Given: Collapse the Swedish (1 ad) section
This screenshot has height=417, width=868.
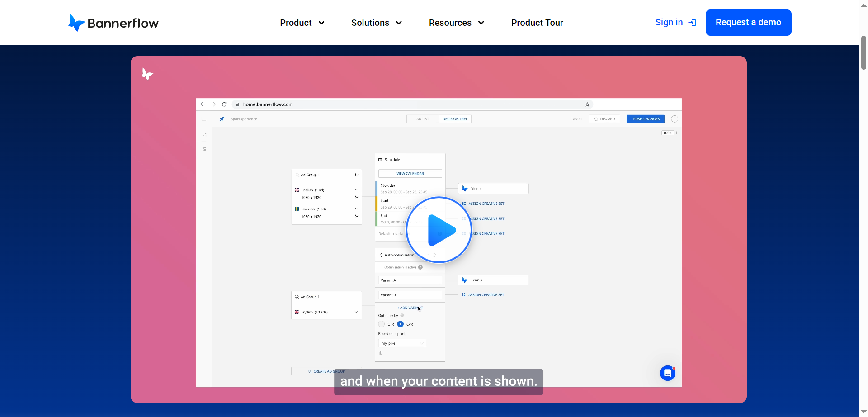Looking at the screenshot, I should [356, 208].
